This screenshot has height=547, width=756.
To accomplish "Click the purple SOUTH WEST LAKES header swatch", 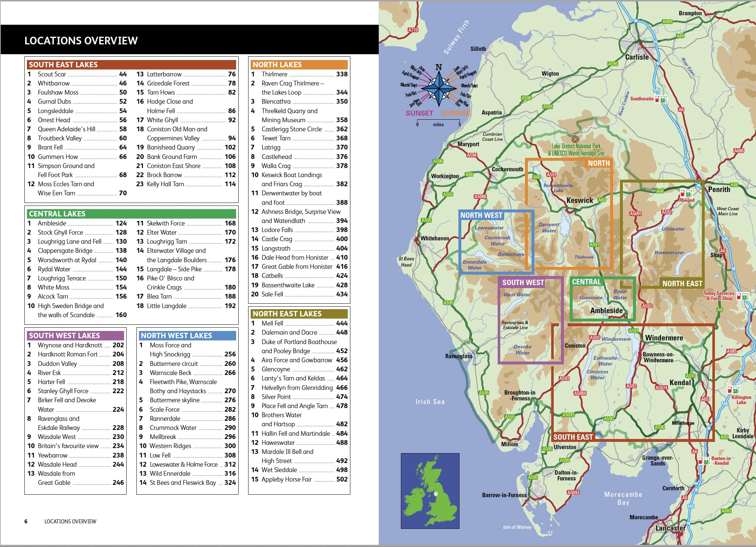I will (75, 335).
